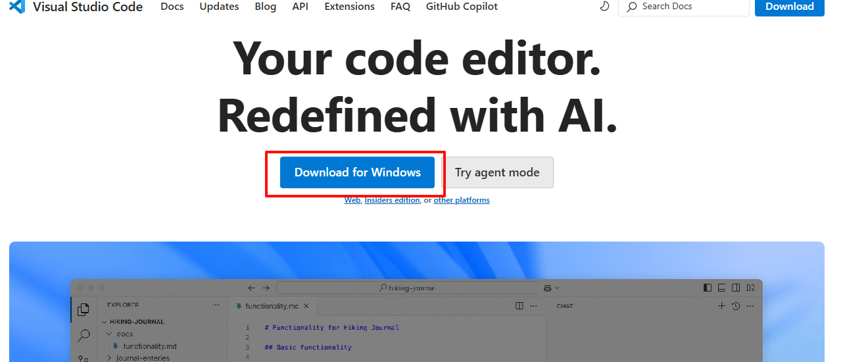Open the Extensions navigation link

pos(349,7)
